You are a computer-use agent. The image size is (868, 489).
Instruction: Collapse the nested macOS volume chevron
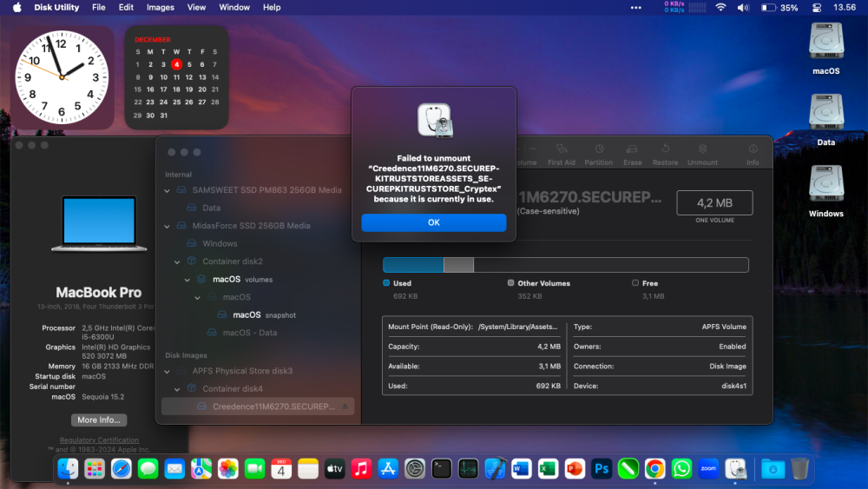pos(198,297)
